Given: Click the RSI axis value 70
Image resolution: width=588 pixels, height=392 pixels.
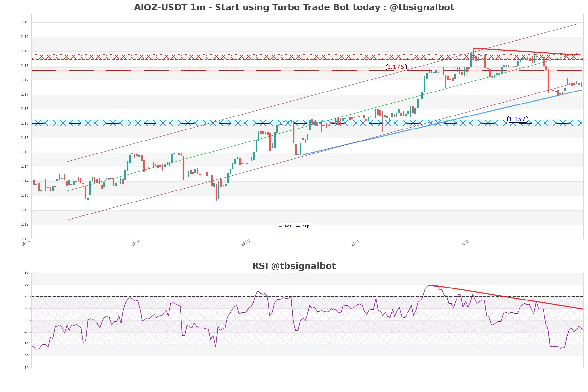Looking at the screenshot, I should coord(26,296).
